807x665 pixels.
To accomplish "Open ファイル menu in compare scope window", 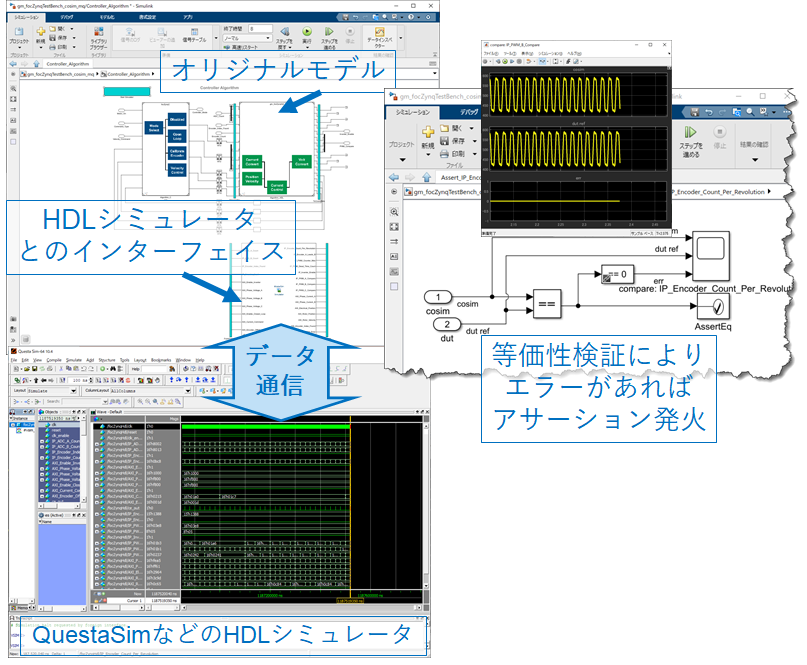I will pyautogui.click(x=489, y=53).
